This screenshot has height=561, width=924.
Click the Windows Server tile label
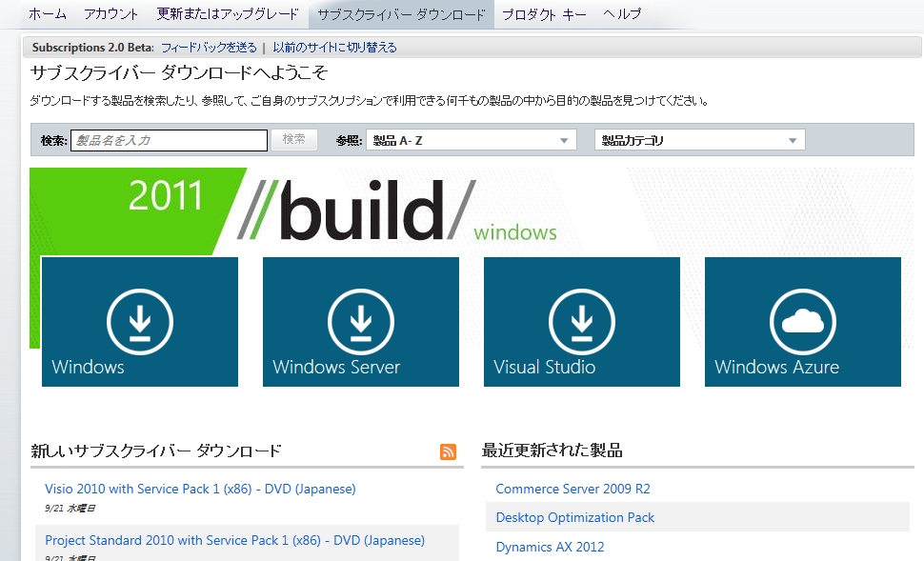coord(336,367)
